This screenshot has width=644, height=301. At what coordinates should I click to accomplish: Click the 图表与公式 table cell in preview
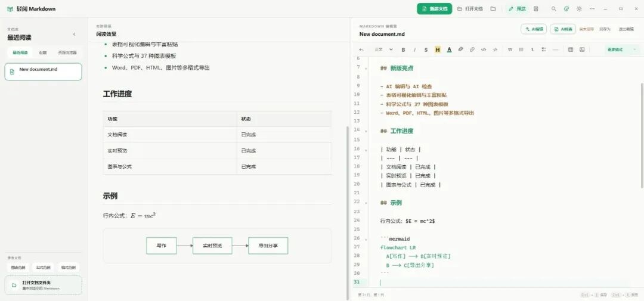click(x=169, y=167)
